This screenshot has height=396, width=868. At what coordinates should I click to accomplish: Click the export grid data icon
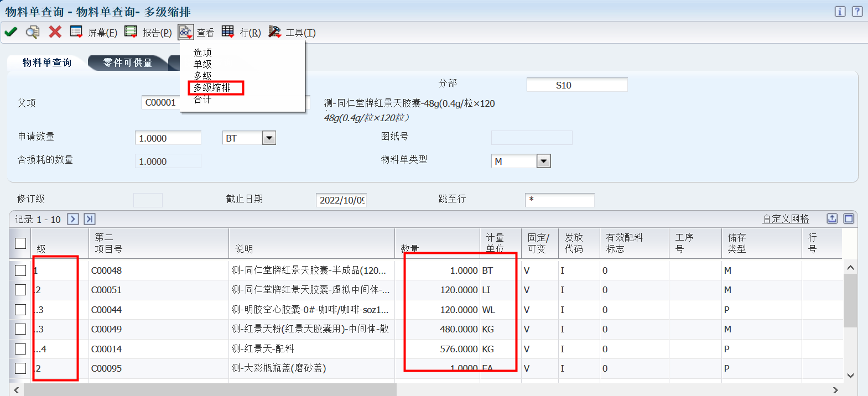832,218
